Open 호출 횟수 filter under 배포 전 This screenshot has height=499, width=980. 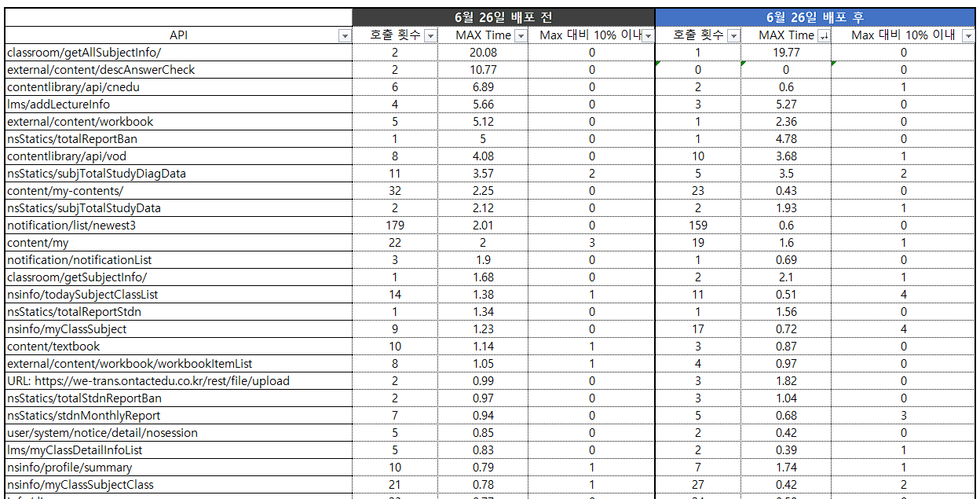point(430,35)
